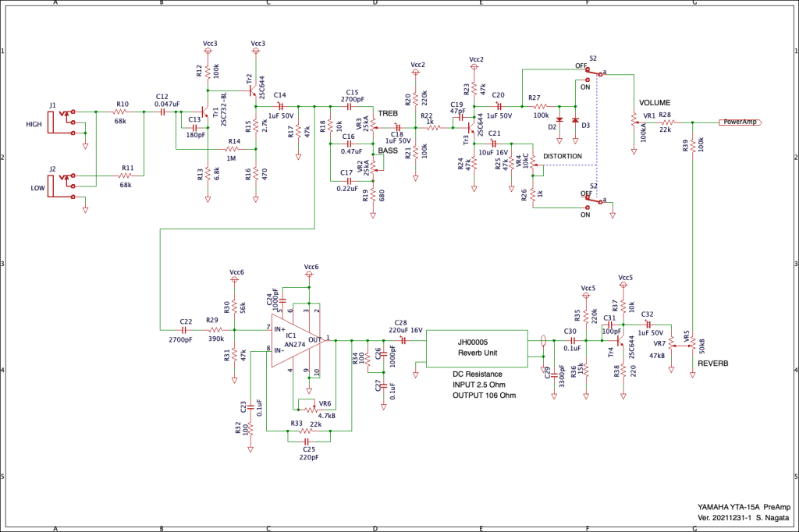Click the Tr2 2SC644 transistor under Vcc3

coord(254,92)
